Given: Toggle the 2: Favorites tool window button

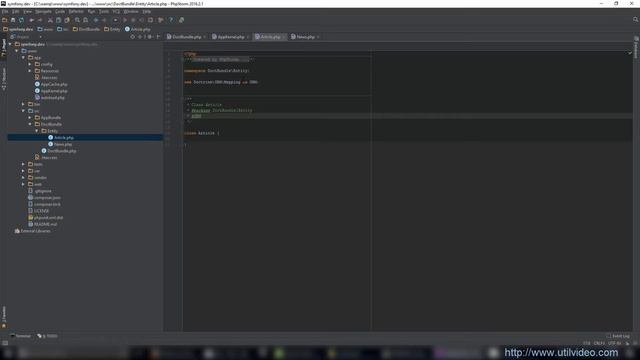Looking at the screenshot, I should click(4, 317).
